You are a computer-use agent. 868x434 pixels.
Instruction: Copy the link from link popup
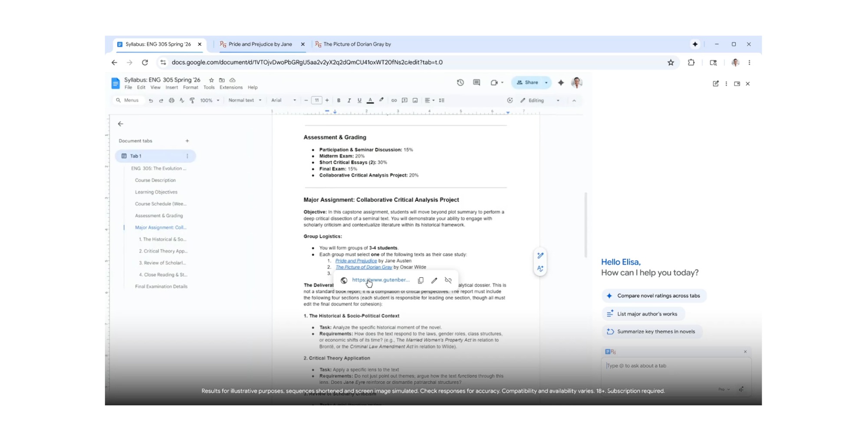(x=421, y=280)
